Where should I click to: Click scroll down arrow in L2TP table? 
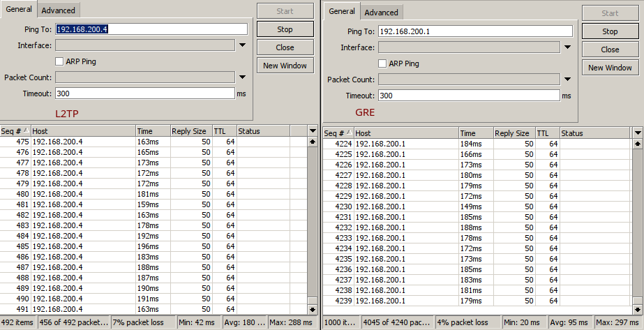313,310
